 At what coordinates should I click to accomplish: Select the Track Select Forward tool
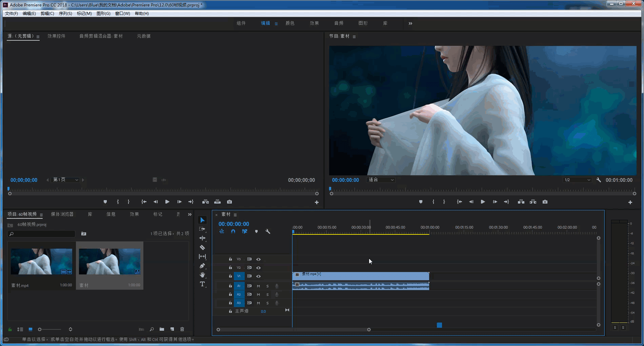(x=202, y=229)
